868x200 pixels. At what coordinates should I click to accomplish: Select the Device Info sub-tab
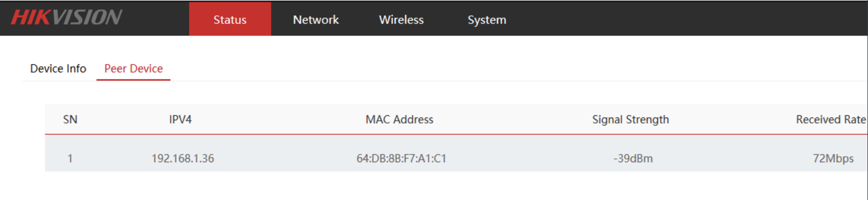[58, 68]
